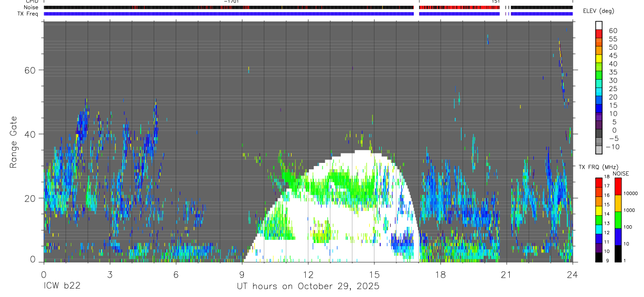Click the 'UT hours on October 29, 2025' caption
The height and width of the screenshot is (297, 644).
308,287
